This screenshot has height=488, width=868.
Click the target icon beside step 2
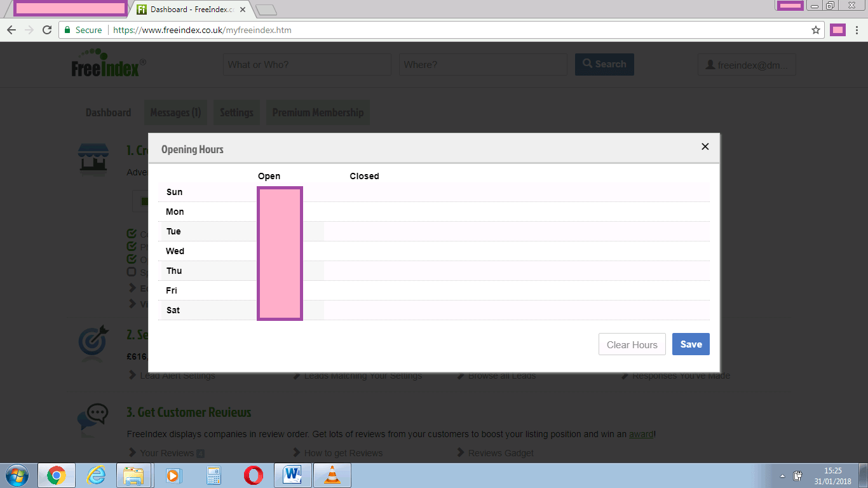pyautogui.click(x=93, y=343)
